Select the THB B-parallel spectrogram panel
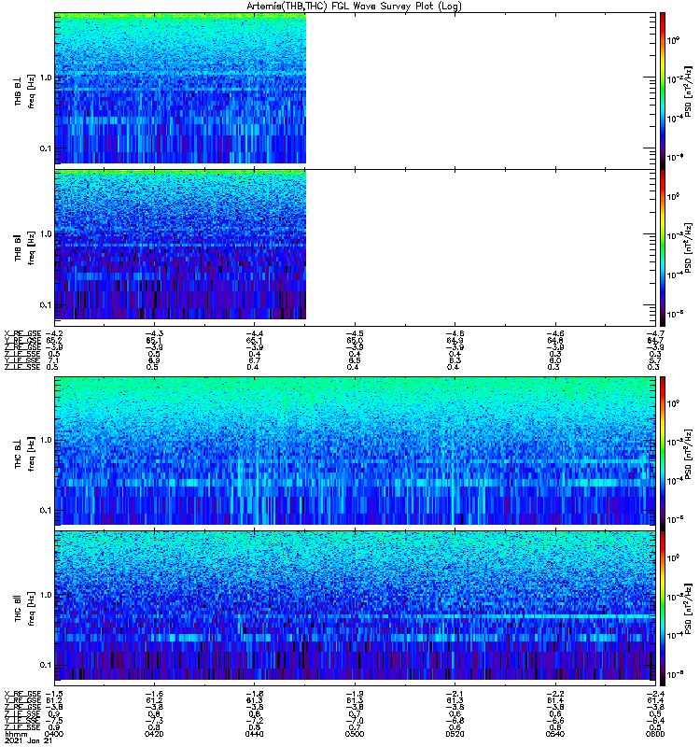Viewport: 700px width, 747px height. [x=355, y=247]
